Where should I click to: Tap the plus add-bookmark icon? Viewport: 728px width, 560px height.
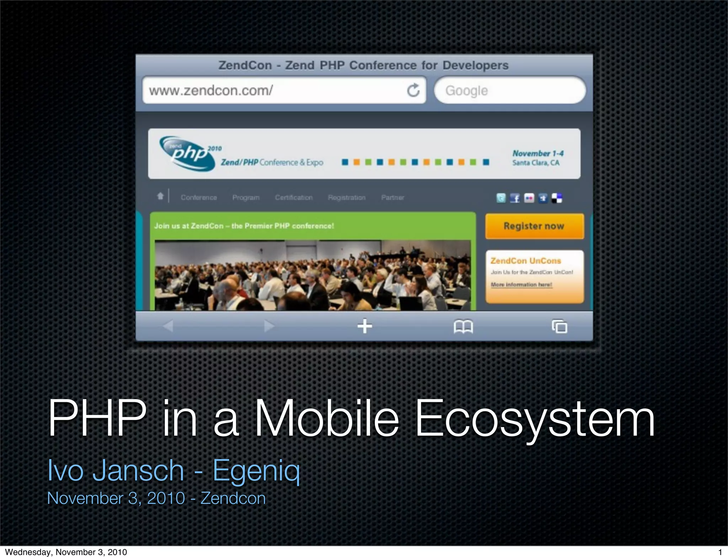click(x=365, y=326)
